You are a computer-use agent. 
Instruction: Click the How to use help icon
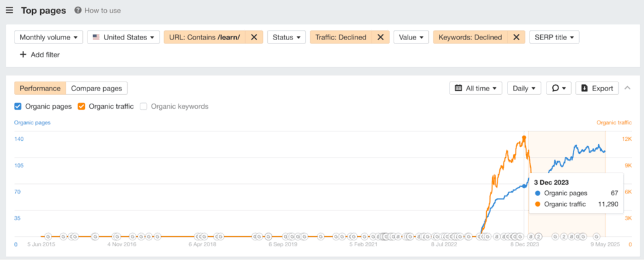coord(78,11)
